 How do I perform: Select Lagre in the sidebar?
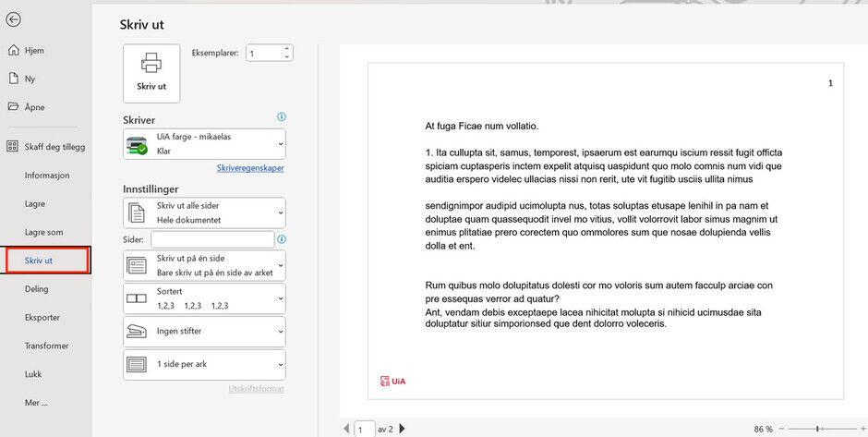35,204
